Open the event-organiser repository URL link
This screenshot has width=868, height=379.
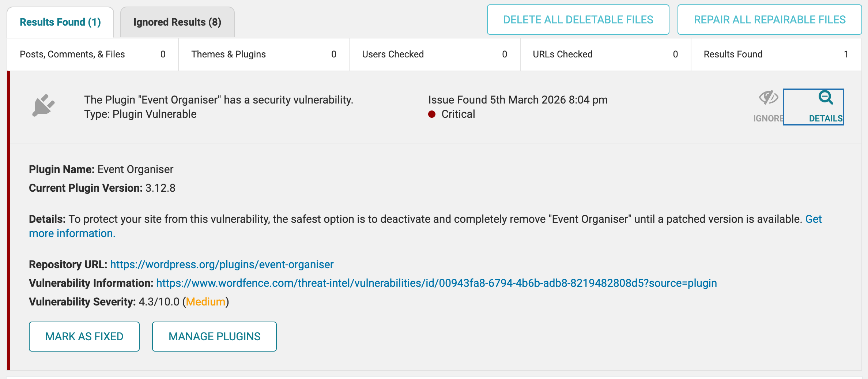[222, 264]
